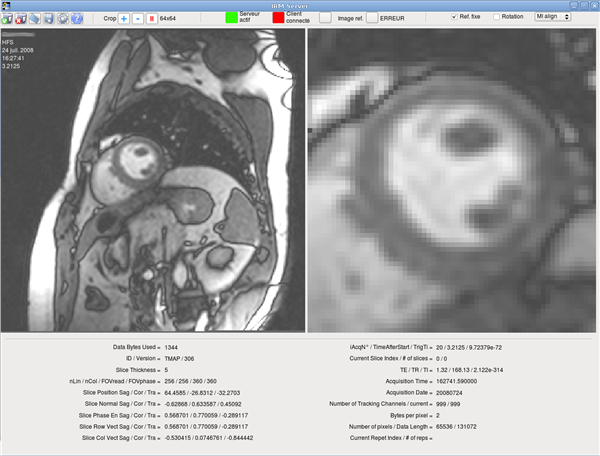600x456 pixels.
Task: Click the Slice Phase En Sag / Cor / Tra label
Action: click(x=120, y=415)
